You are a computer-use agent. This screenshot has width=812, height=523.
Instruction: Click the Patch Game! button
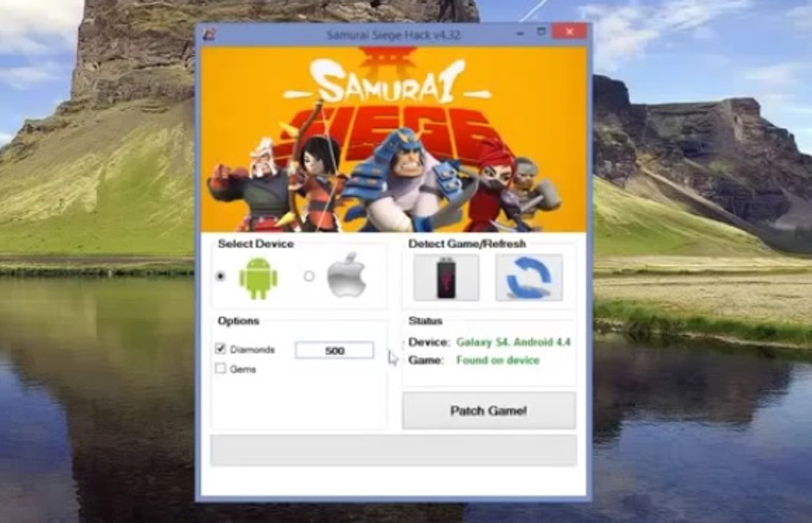pos(489,410)
